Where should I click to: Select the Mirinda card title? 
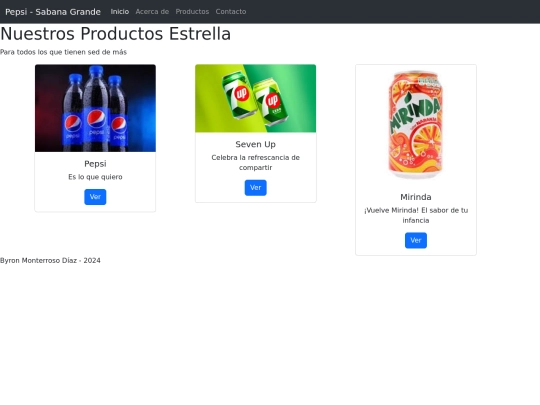click(416, 197)
